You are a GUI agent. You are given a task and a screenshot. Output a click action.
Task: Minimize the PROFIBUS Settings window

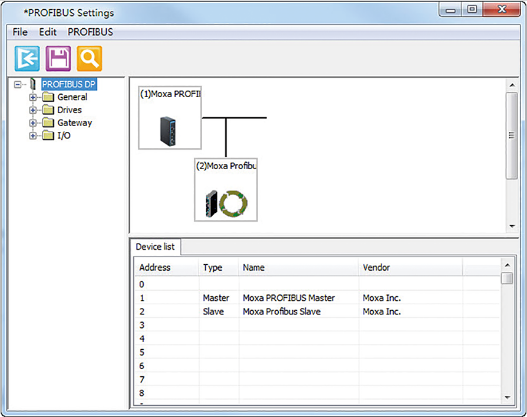(450, 10)
